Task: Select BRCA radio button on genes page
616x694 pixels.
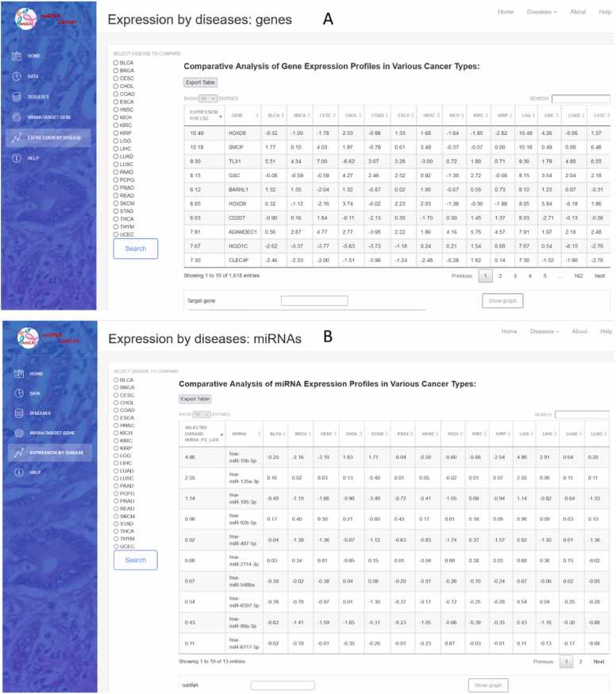Action: 116,70
